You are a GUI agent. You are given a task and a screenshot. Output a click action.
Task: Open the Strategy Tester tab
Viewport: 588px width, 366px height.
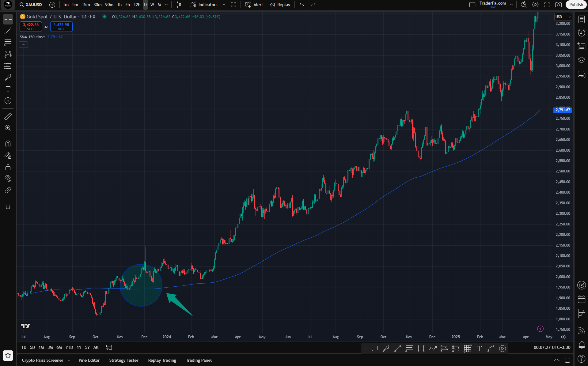pos(124,360)
